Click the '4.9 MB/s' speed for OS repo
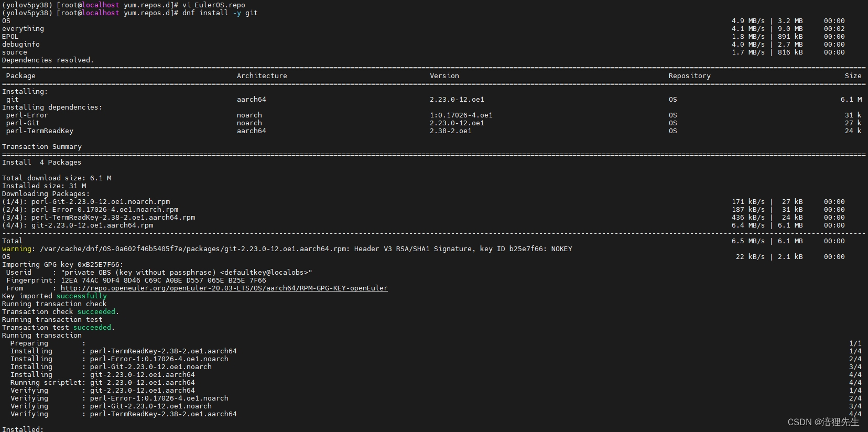Screen dimensions: 868x432 pyautogui.click(x=748, y=21)
